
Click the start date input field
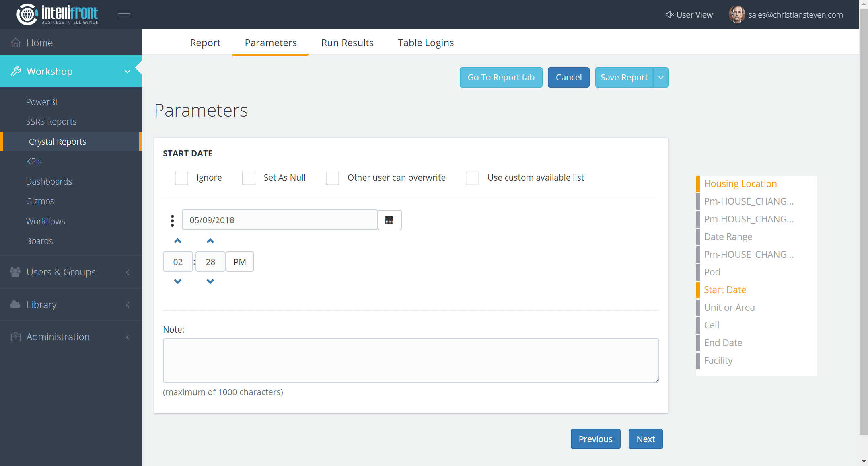coord(280,220)
